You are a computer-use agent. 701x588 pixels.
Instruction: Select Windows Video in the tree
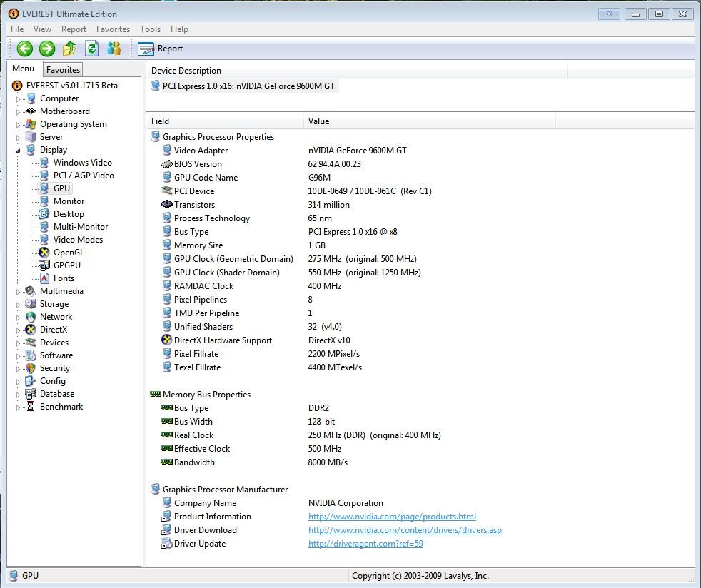83,163
